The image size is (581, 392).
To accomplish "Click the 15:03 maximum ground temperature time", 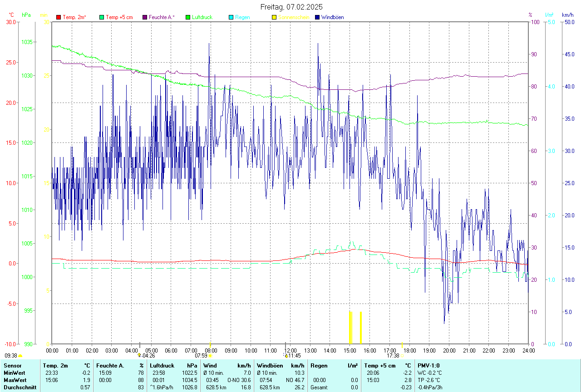I will (374, 380).
